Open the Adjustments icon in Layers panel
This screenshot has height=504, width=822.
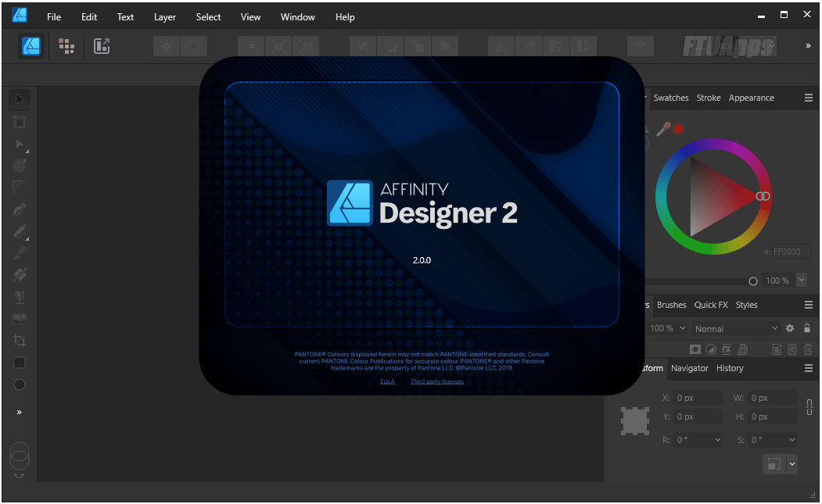(x=711, y=349)
